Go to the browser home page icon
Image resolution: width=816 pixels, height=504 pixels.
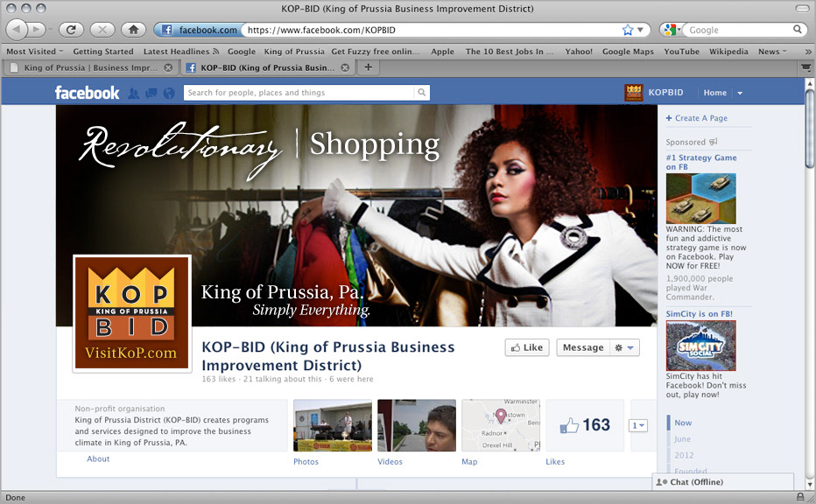(x=133, y=30)
